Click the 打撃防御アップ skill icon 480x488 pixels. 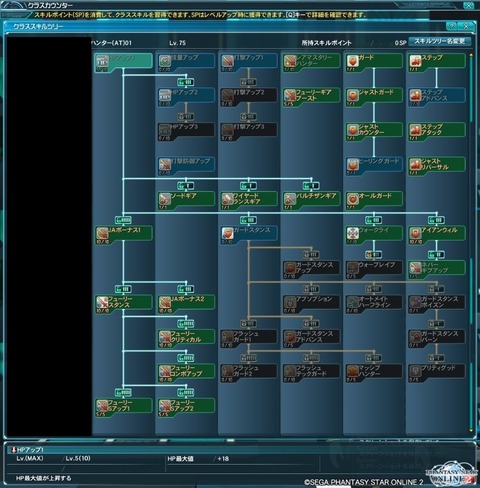(x=165, y=165)
